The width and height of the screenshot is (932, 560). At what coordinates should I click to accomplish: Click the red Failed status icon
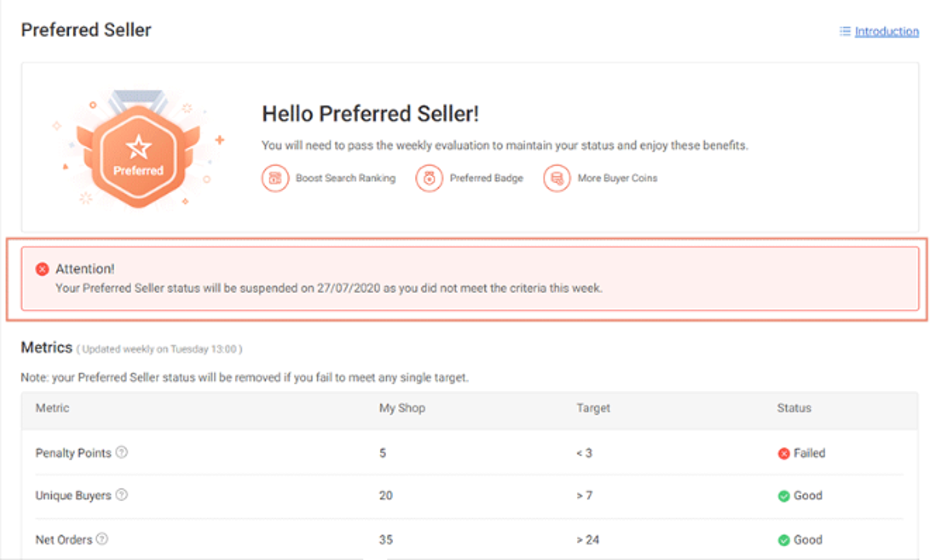(x=784, y=453)
